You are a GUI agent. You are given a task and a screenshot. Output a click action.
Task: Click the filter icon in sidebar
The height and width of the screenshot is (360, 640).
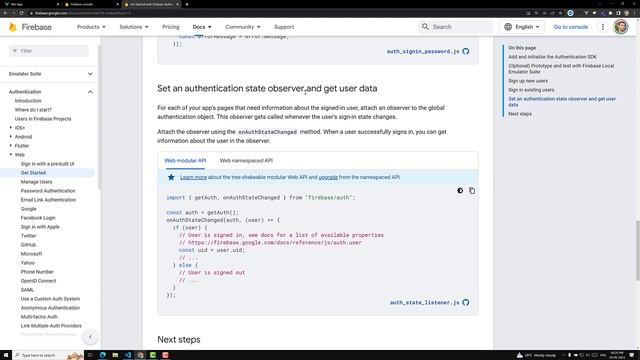pos(15,51)
